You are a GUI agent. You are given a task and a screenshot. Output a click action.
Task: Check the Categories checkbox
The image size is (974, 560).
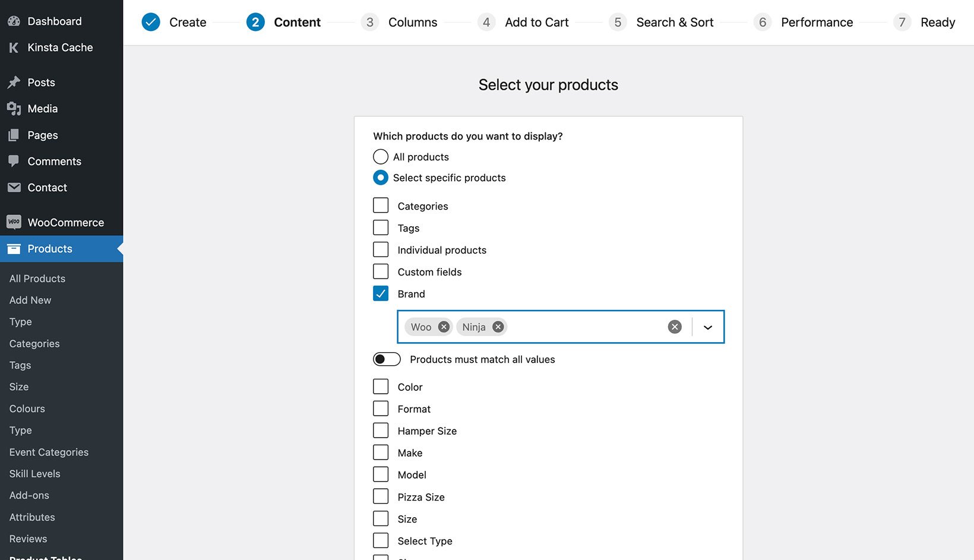pyautogui.click(x=380, y=205)
